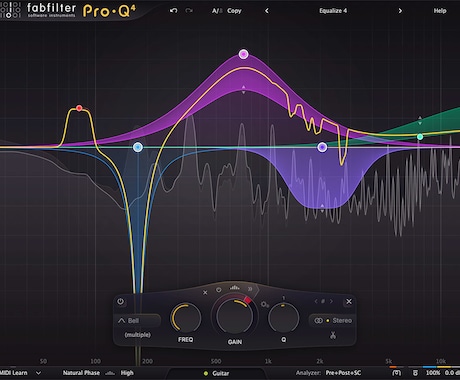Toggle A/B state comparison
460x380 pixels.
pos(217,11)
